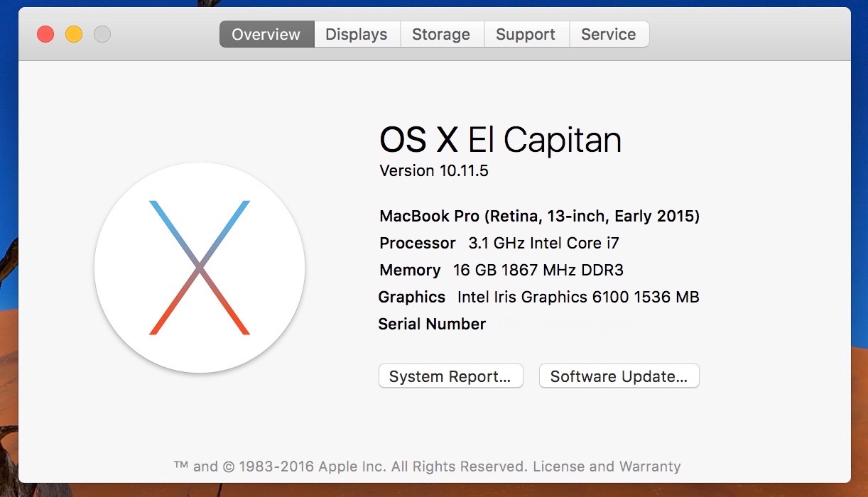The image size is (868, 497).
Task: Close the About This Mac window
Action: 45,34
